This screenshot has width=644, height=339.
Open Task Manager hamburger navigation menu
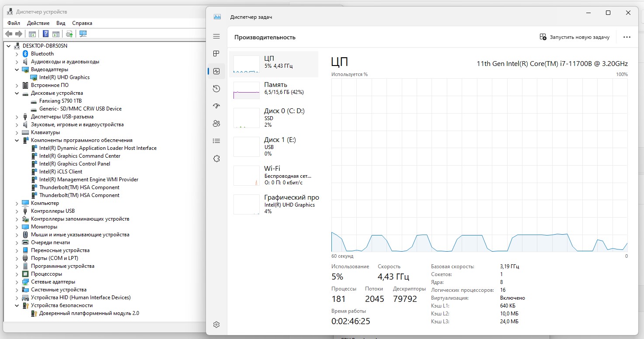(x=216, y=36)
